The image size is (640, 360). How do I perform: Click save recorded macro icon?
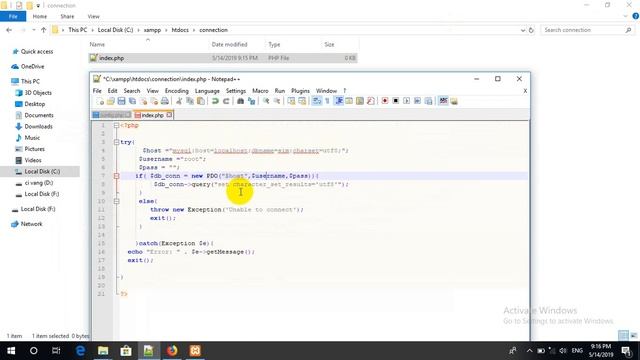pos(428,101)
